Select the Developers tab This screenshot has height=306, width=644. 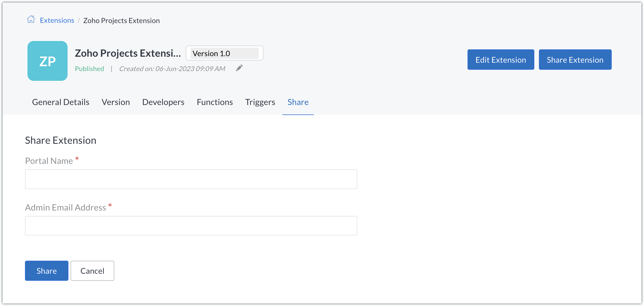(163, 102)
